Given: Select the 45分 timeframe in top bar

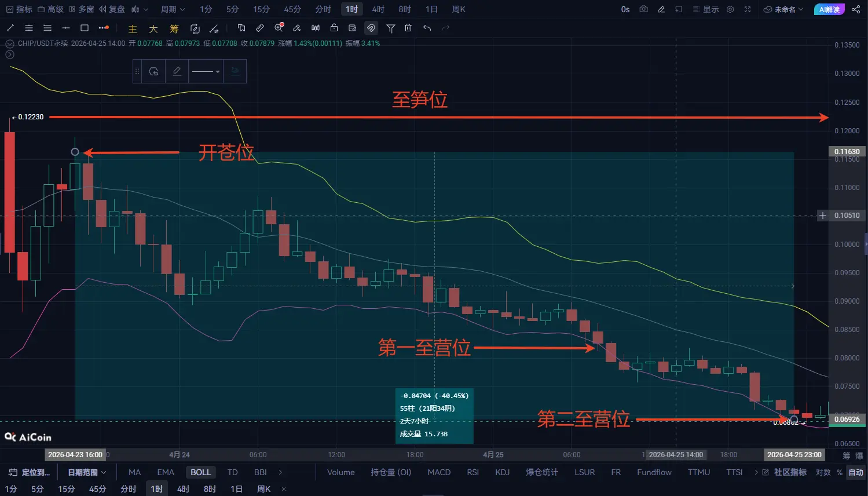Looking at the screenshot, I should 292,9.
